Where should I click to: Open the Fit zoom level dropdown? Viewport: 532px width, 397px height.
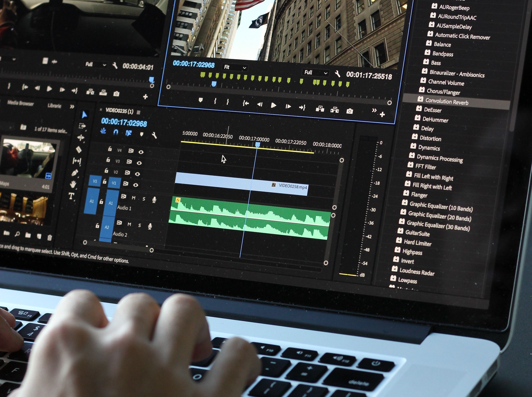235,67
